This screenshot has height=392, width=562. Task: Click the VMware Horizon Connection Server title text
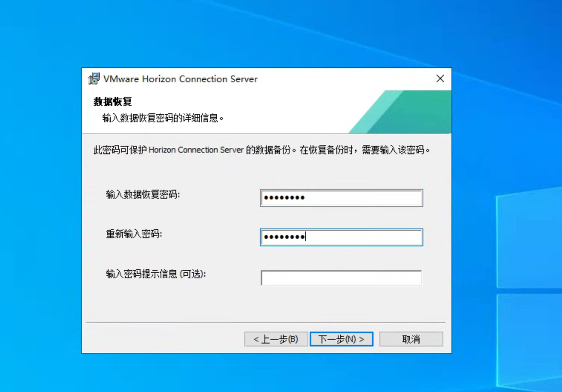point(180,79)
